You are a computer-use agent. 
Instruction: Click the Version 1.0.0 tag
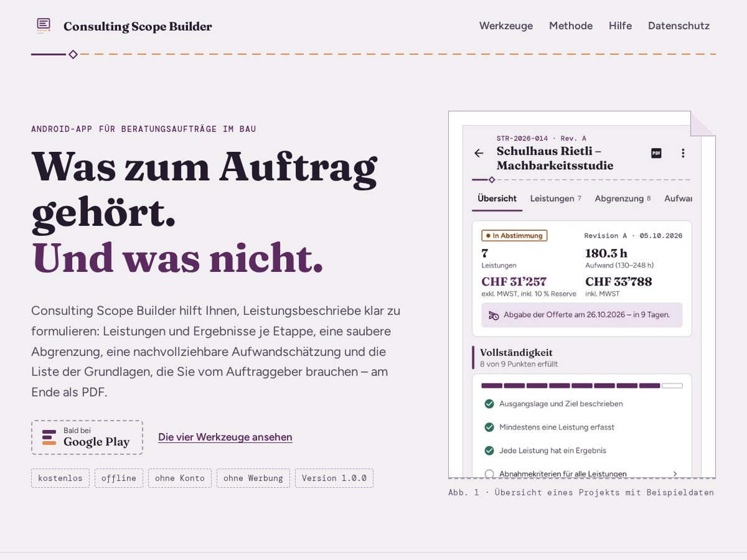click(334, 478)
